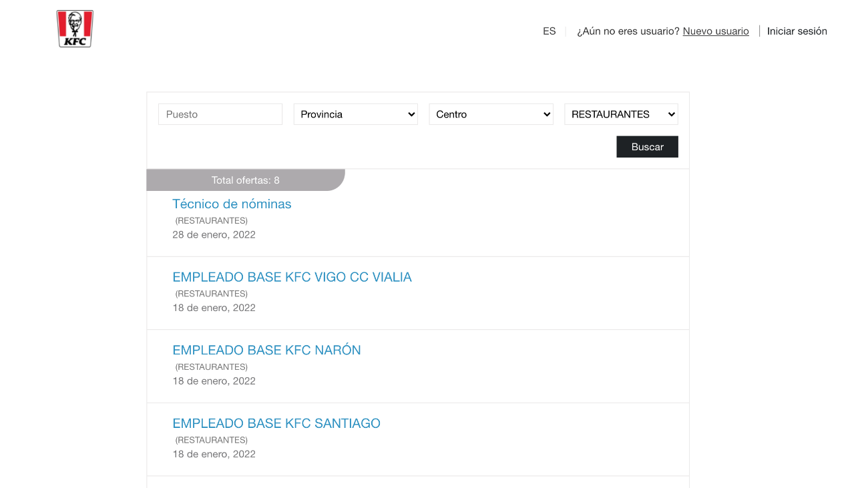Click (RESTAURANTES) tag under Técnico de nóminas
The height and width of the screenshot is (488, 868).
click(x=211, y=221)
